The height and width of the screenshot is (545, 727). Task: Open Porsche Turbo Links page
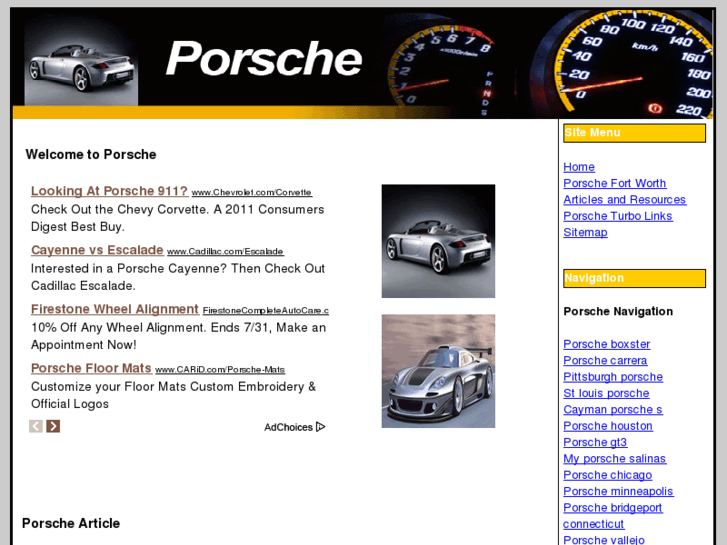(618, 216)
